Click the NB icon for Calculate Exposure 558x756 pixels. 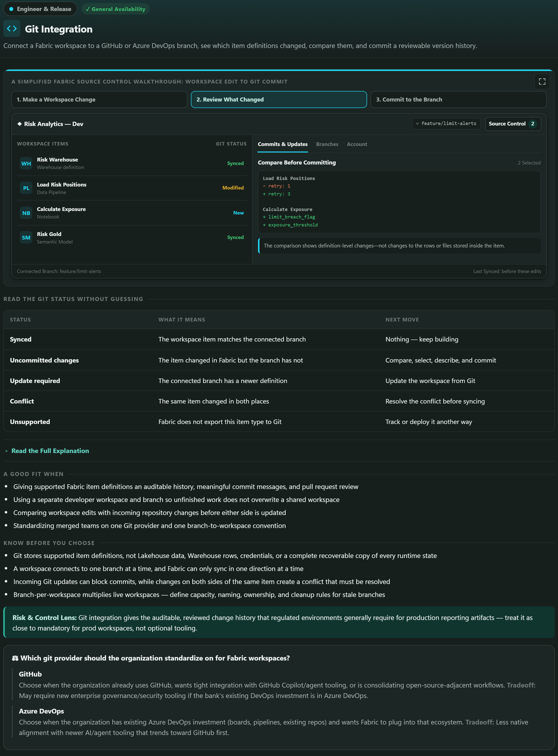pos(26,213)
